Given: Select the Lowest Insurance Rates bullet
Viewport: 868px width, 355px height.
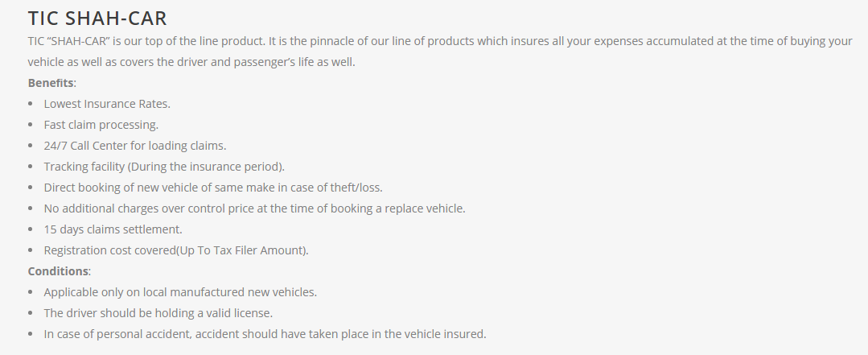Looking at the screenshot, I should 107,104.
